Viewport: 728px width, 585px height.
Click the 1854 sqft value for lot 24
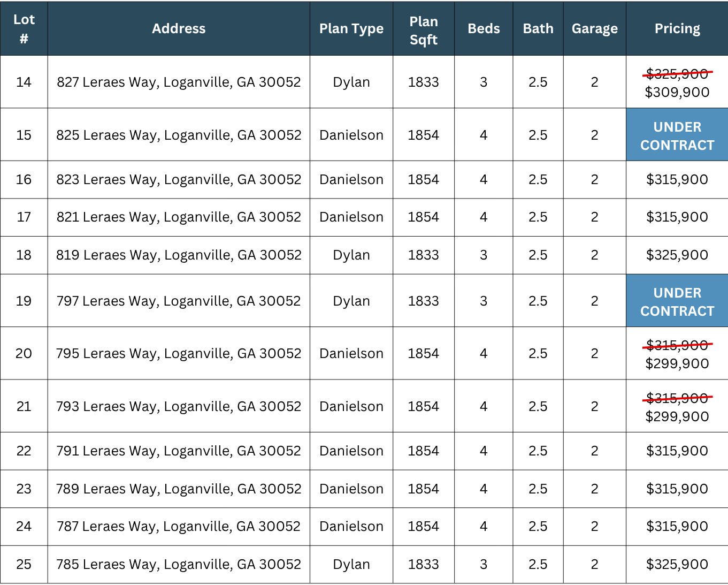click(424, 526)
